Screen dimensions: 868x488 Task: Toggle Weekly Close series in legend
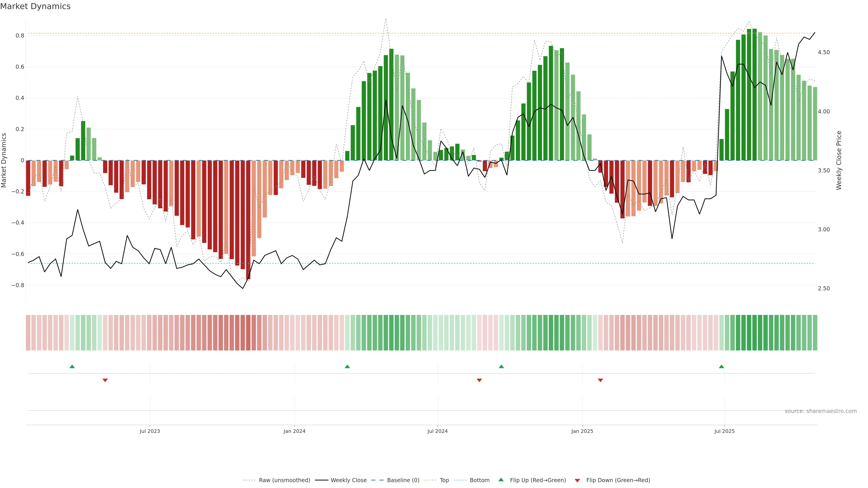click(x=348, y=480)
